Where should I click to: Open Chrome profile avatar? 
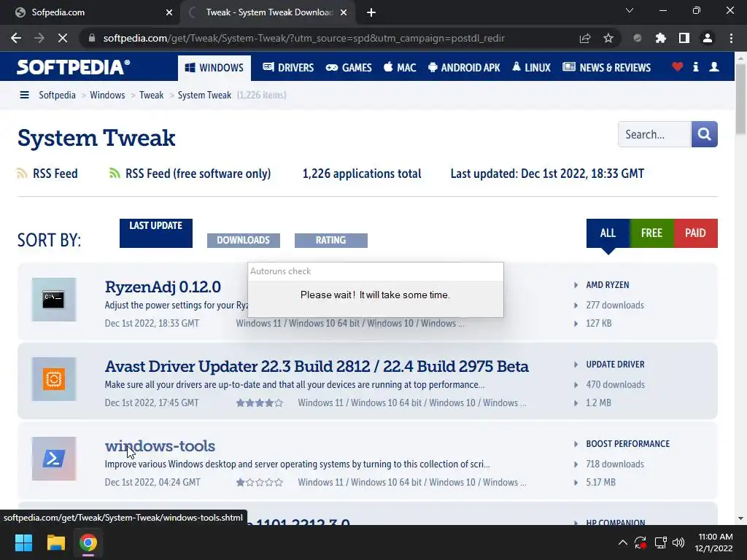(x=708, y=38)
